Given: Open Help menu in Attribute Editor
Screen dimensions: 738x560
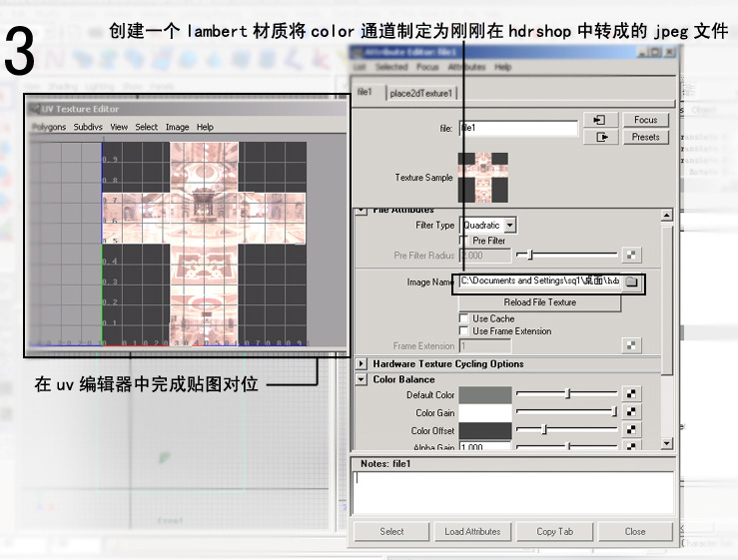Looking at the screenshot, I should [x=502, y=67].
